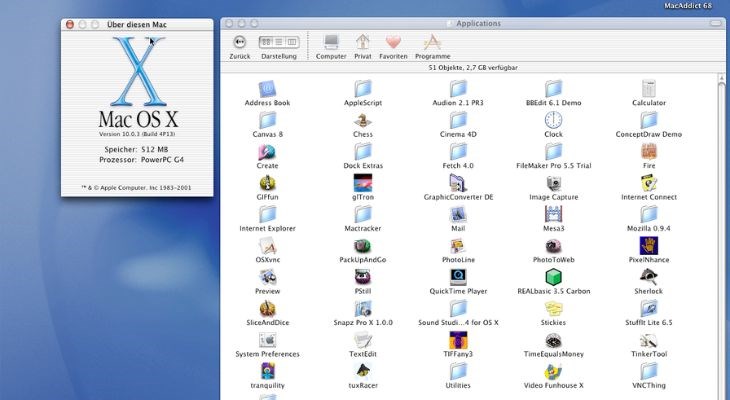
Task: Select the PStill application icon
Action: (x=363, y=277)
